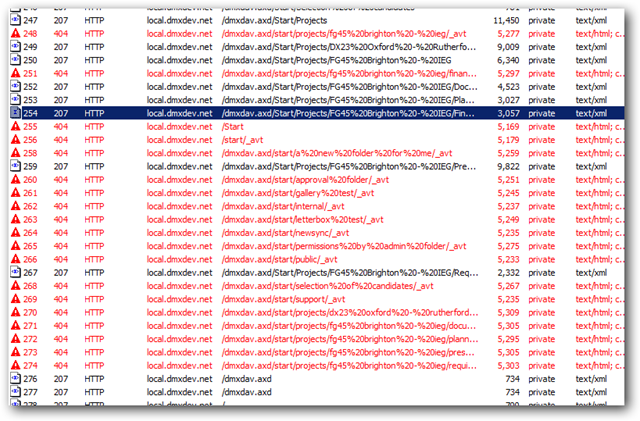Click the /dmxdav.axd URL in row 277

(x=247, y=392)
